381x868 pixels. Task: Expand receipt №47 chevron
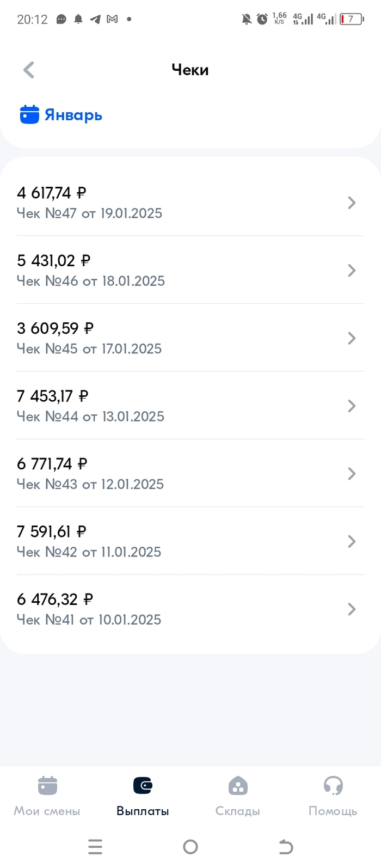pos(352,203)
